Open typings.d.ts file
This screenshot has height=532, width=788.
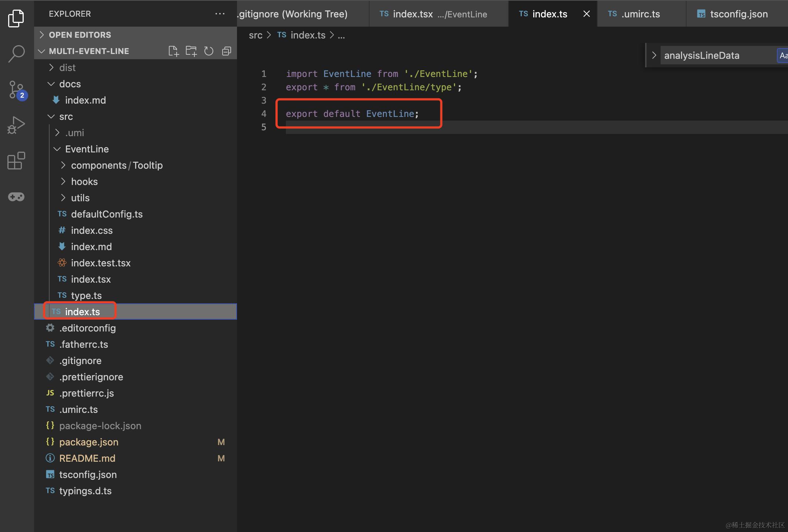[136, 491]
